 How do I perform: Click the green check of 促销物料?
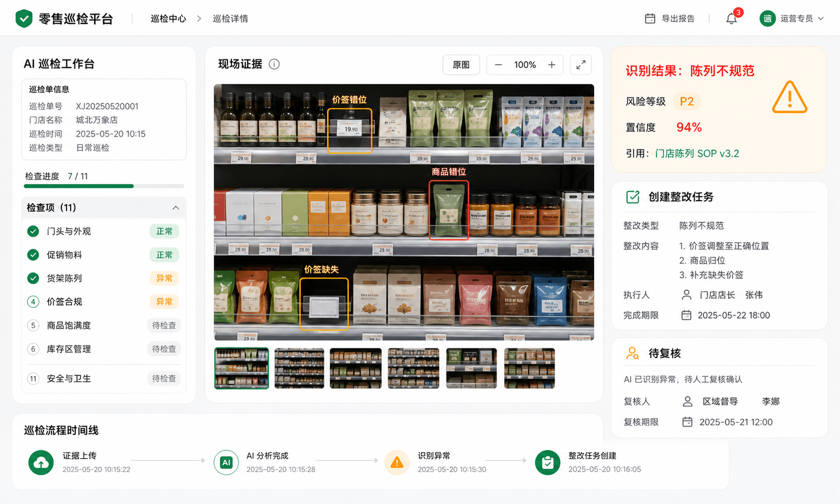pos(33,255)
